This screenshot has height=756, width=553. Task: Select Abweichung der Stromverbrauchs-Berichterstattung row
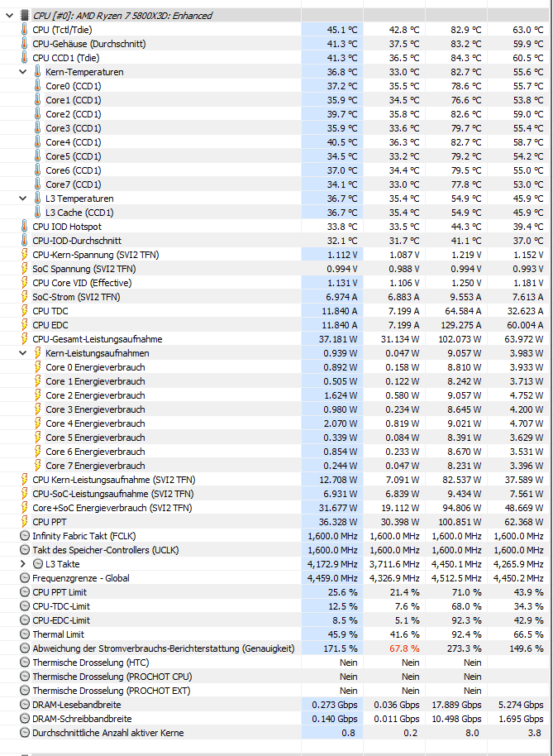(x=276, y=648)
